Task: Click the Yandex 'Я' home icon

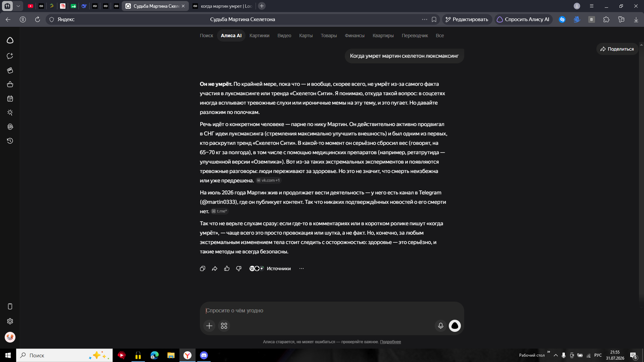Action: point(23,19)
